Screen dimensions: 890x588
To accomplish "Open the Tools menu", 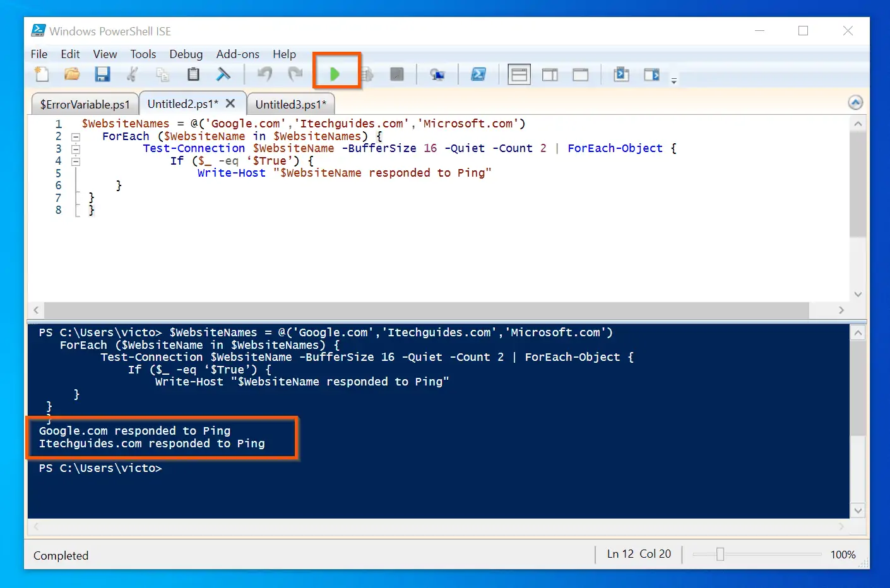I will (143, 54).
